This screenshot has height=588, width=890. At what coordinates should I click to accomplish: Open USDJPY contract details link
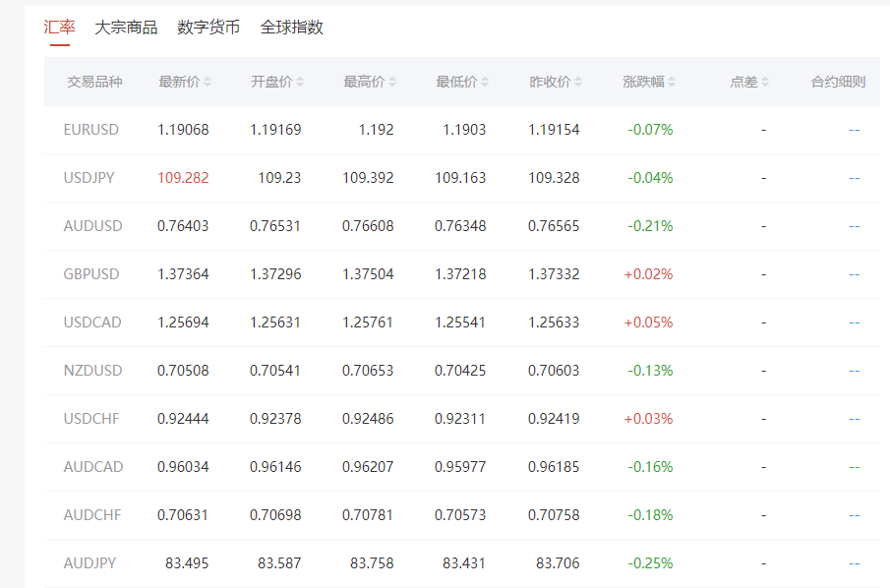click(854, 178)
